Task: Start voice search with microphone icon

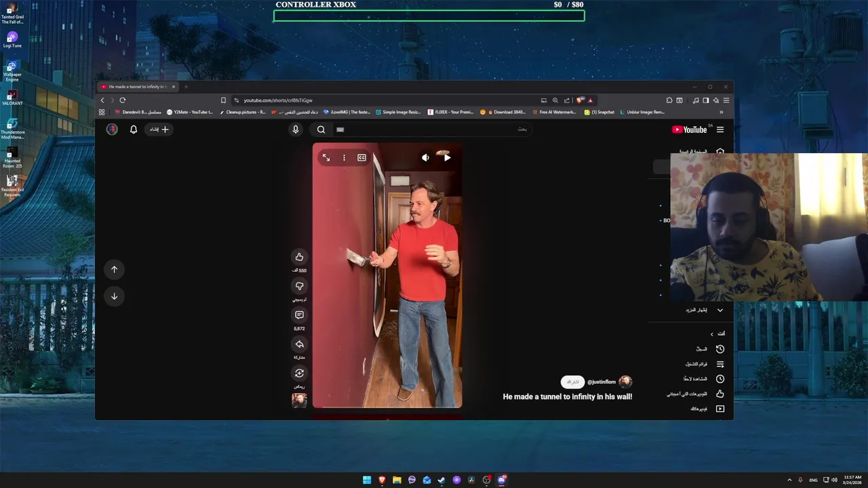Action: [x=295, y=129]
